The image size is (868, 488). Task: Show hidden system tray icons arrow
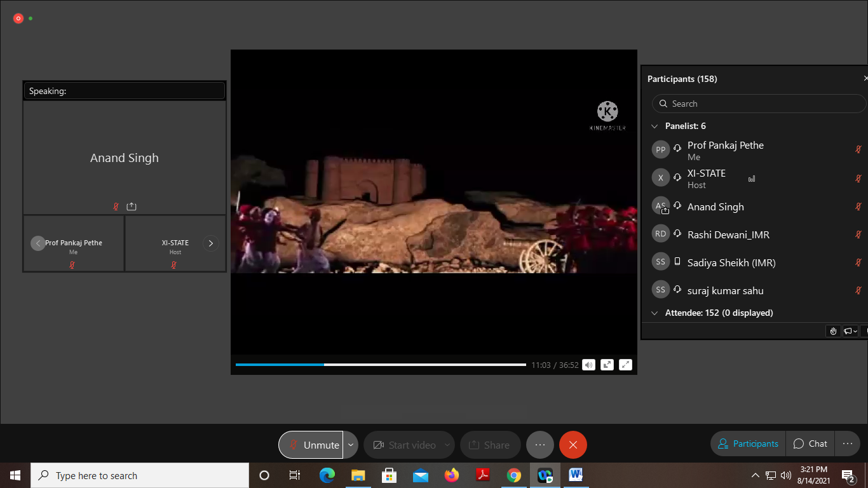click(756, 475)
